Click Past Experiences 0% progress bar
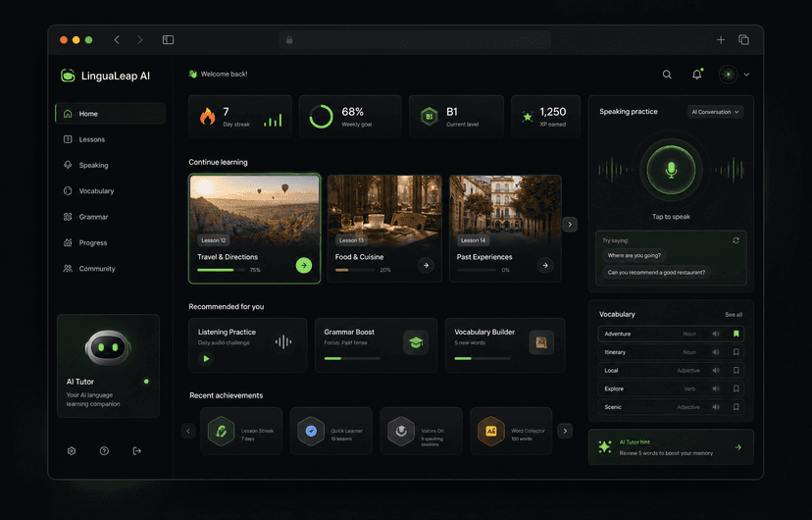This screenshot has height=520, width=812. pyautogui.click(x=477, y=270)
